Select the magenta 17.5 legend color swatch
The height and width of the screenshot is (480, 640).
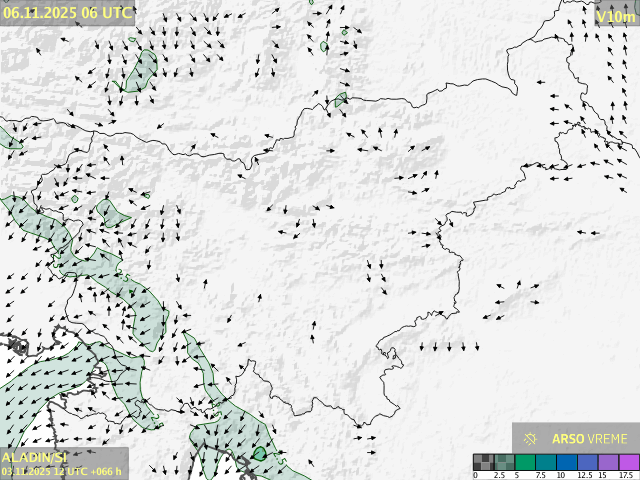628,462
